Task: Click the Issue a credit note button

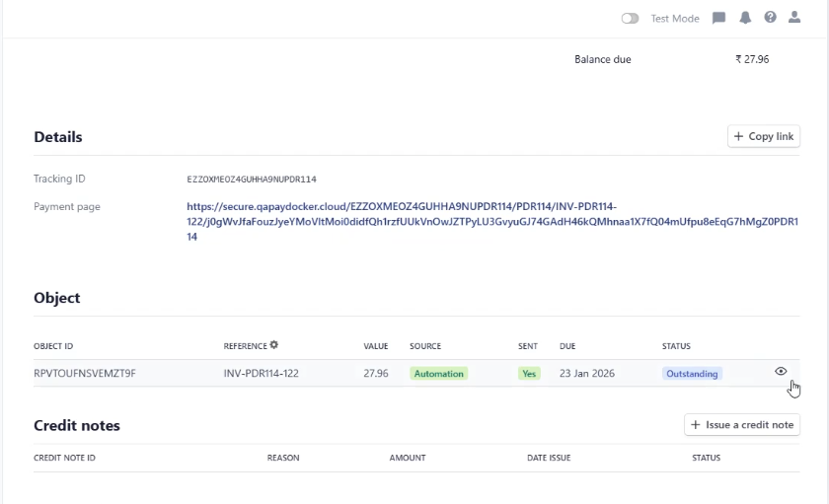Action: (741, 425)
